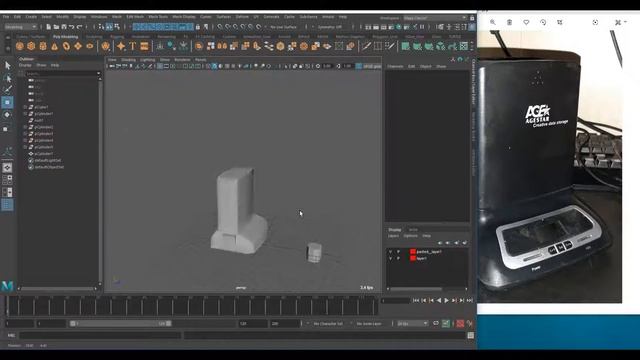This screenshot has height=360, width=640.
Task: Toggle V visibility of the top display layer
Action: [391, 252]
